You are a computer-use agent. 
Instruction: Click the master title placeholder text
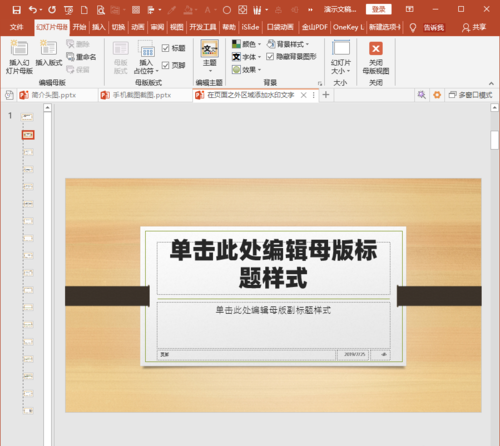click(x=273, y=264)
